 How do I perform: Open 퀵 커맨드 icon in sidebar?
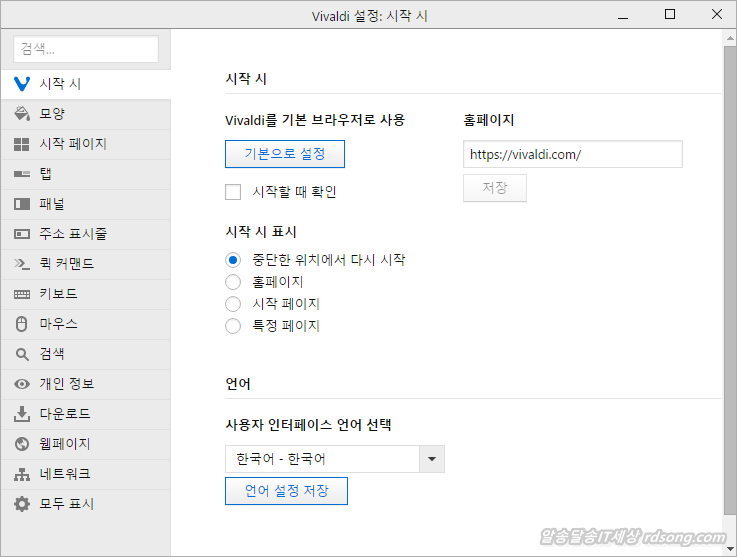(22, 264)
